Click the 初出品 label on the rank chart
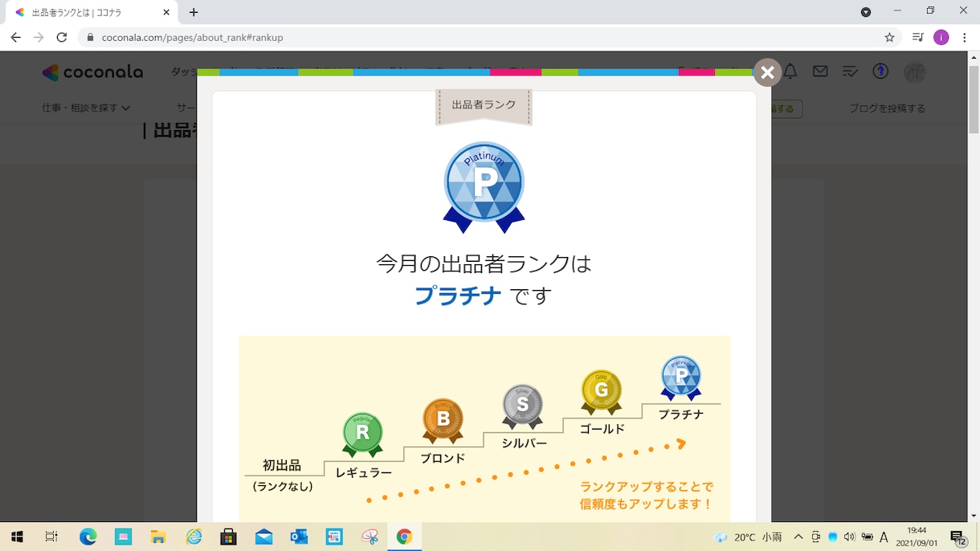The width and height of the screenshot is (980, 551). point(282,465)
